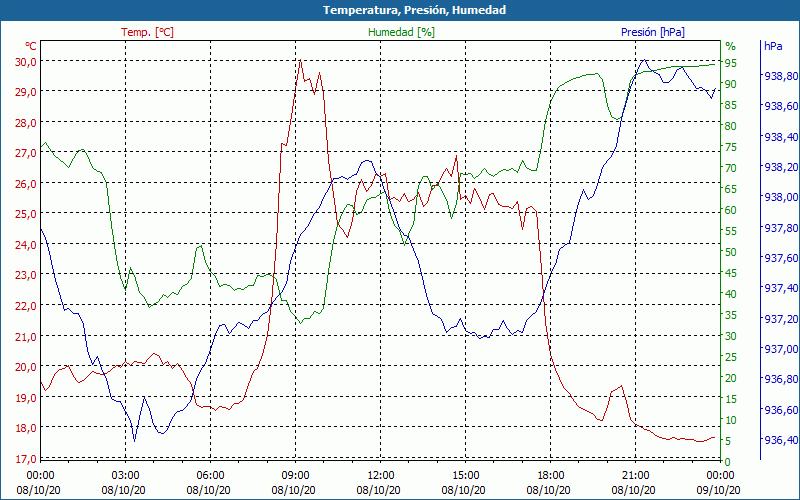Click the "19,0" temperature axis tick

pos(26,397)
